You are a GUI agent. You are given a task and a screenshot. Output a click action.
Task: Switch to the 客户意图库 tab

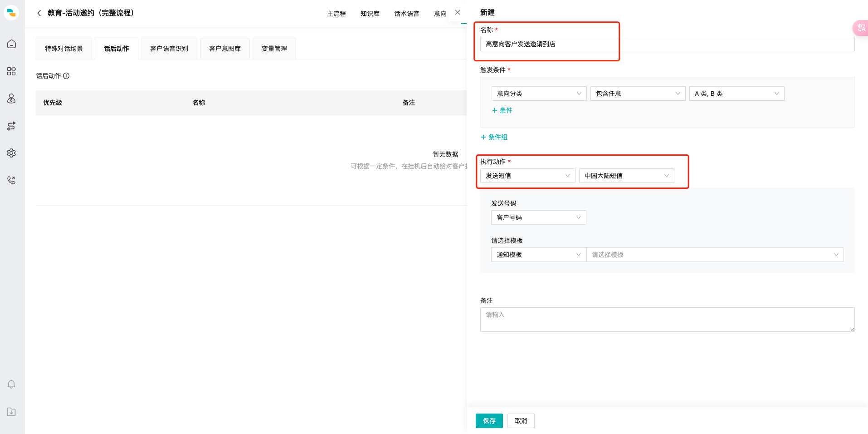(x=225, y=49)
